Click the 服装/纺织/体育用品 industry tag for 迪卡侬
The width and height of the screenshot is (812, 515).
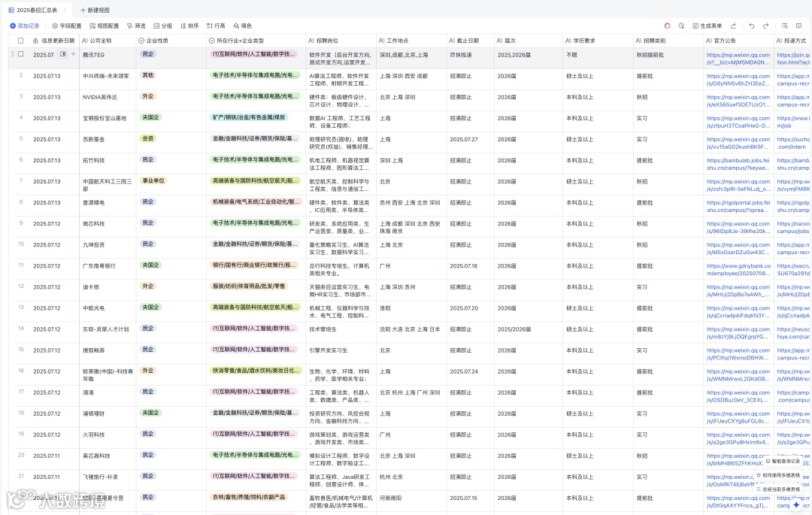pyautogui.click(x=249, y=286)
